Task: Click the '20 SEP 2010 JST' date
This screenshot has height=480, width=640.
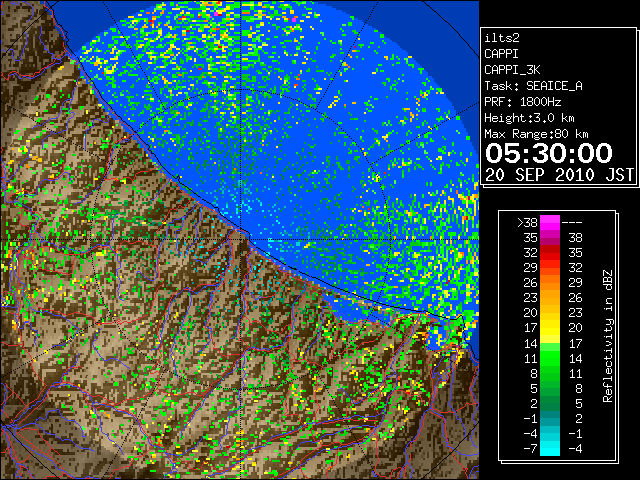Action: pyautogui.click(x=559, y=175)
